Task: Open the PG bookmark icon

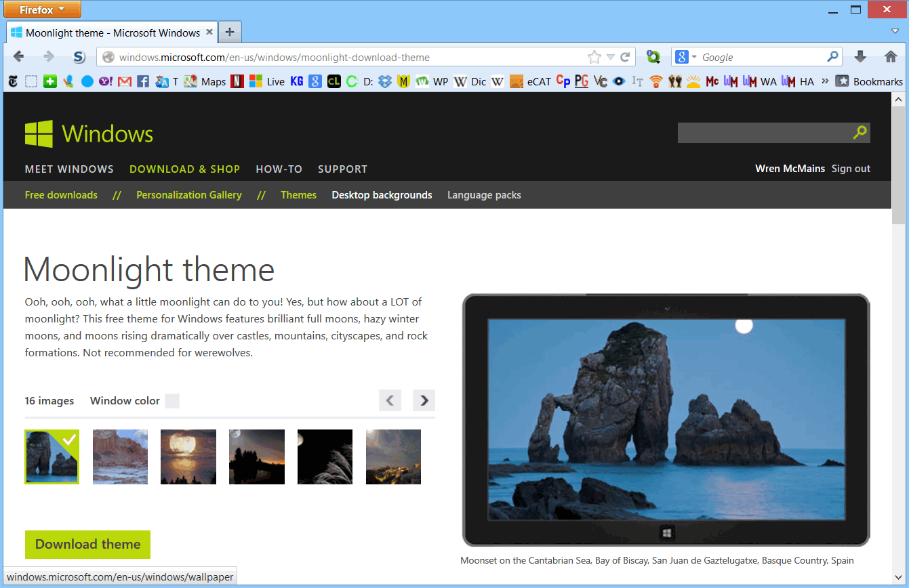Action: click(582, 81)
